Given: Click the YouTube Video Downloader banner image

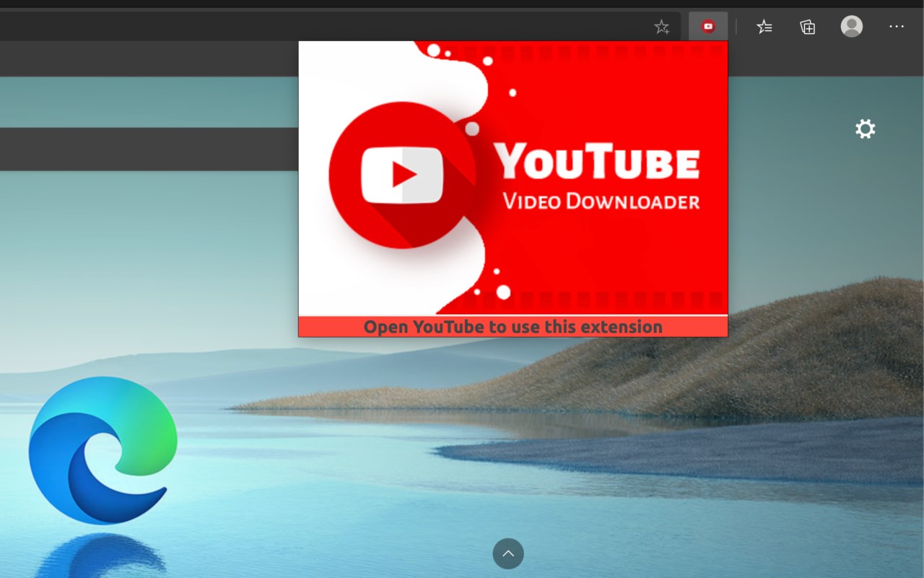Looking at the screenshot, I should click(513, 178).
